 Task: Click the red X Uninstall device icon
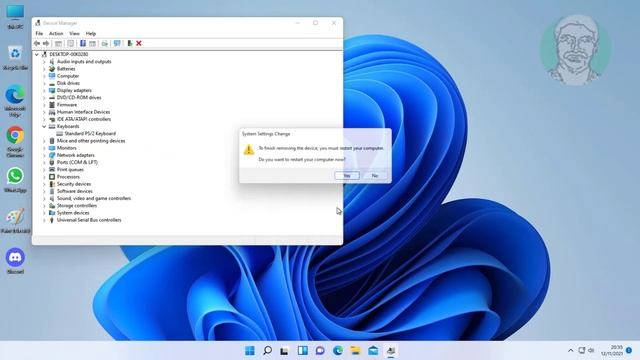coord(139,43)
